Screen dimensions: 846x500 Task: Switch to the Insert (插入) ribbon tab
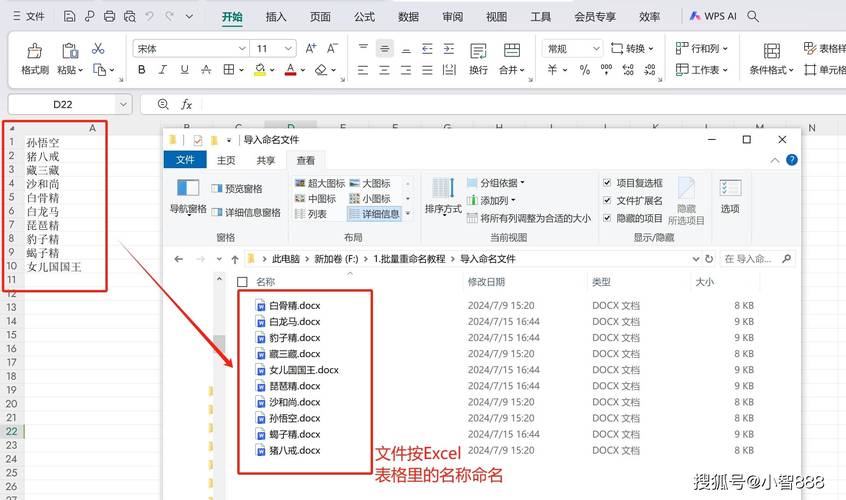[276, 17]
